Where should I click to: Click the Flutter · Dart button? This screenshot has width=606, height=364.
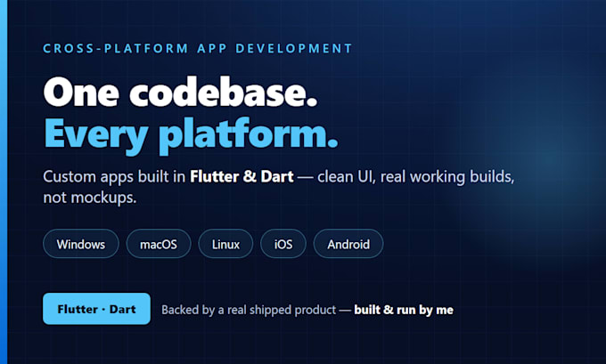point(96,309)
